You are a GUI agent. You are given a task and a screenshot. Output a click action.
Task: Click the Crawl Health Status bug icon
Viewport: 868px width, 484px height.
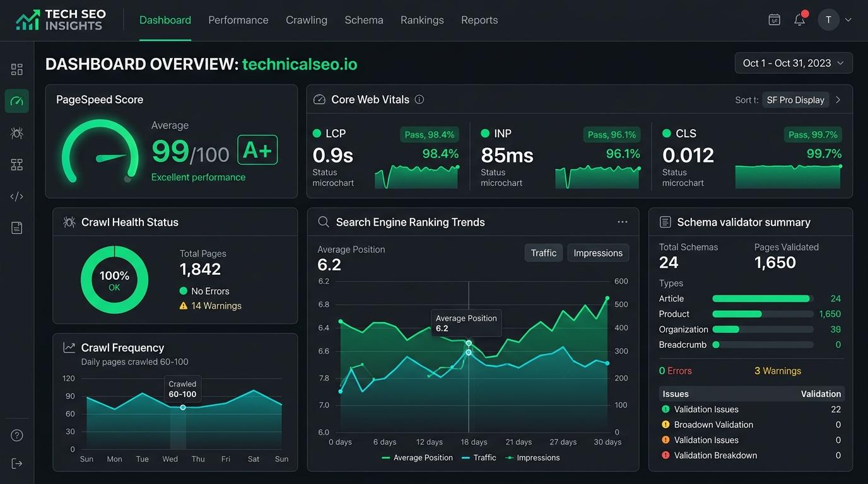pos(69,222)
